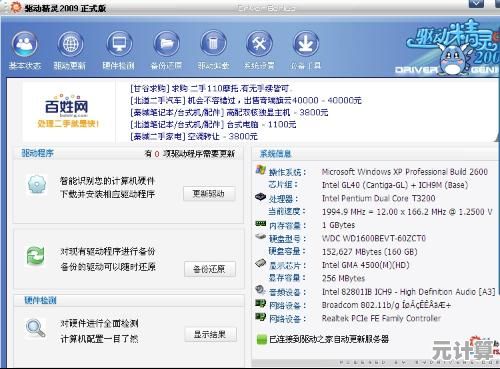
Task: Open the [秦城二手家电] 空调转让 ad link
Action: pyautogui.click(x=194, y=136)
